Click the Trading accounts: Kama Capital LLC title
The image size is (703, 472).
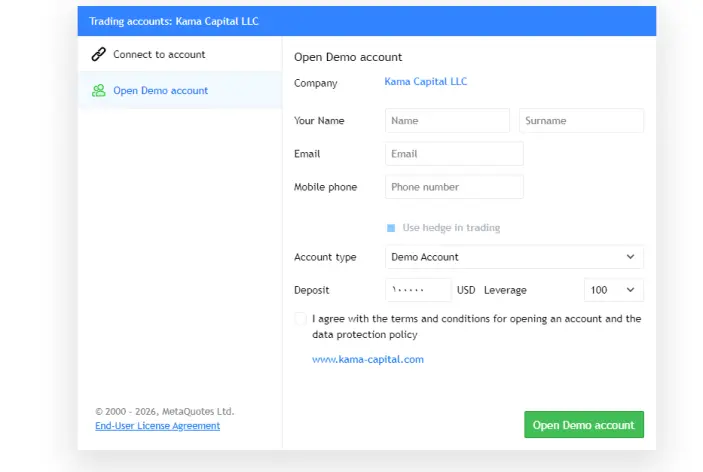174,21
